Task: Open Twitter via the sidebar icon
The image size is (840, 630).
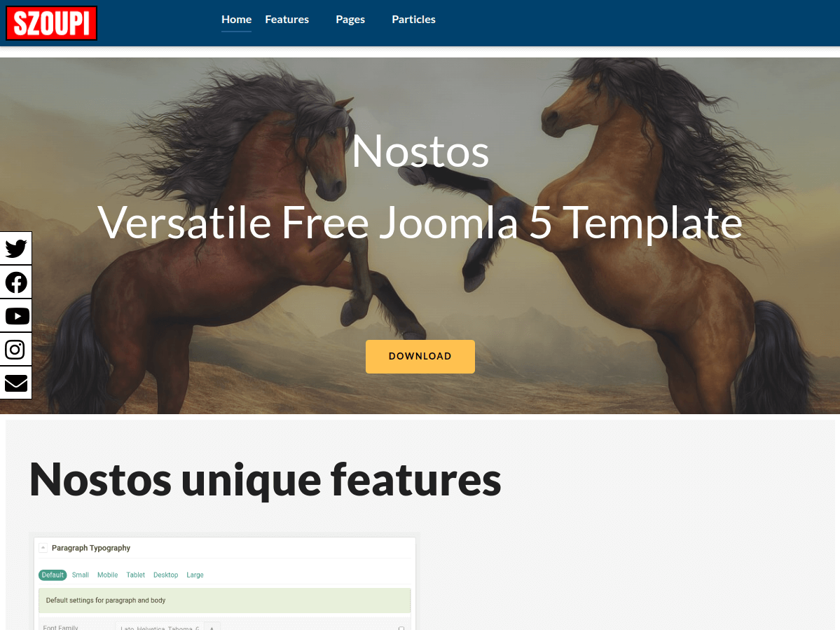Action: point(15,248)
